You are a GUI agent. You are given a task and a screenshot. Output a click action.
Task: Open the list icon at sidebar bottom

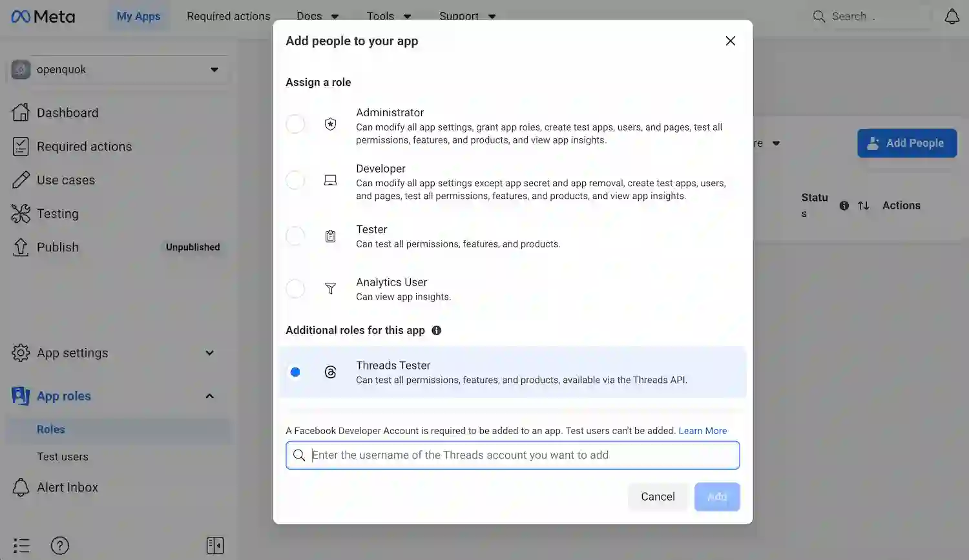(x=21, y=546)
